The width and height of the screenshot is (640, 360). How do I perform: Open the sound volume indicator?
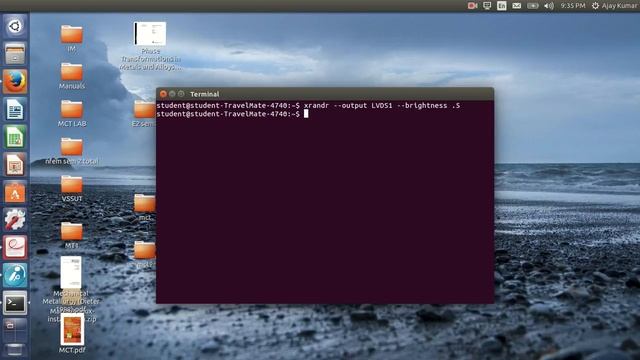[549, 6]
